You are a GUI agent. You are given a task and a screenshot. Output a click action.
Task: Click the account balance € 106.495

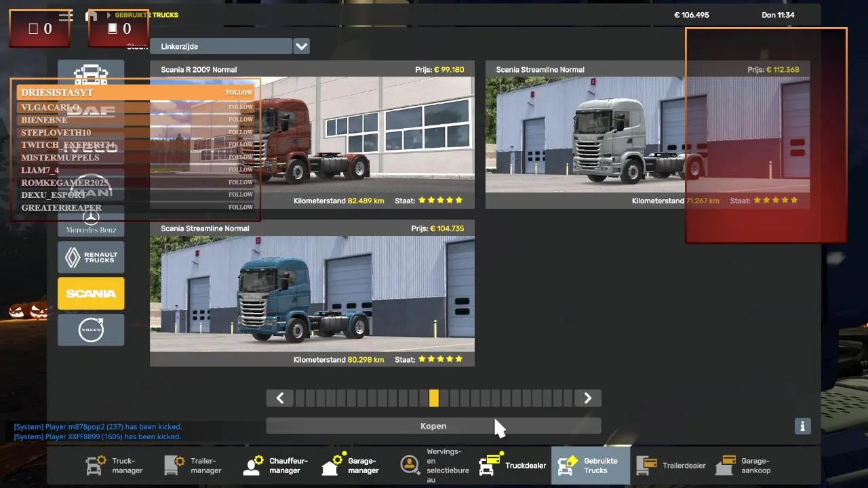692,15
